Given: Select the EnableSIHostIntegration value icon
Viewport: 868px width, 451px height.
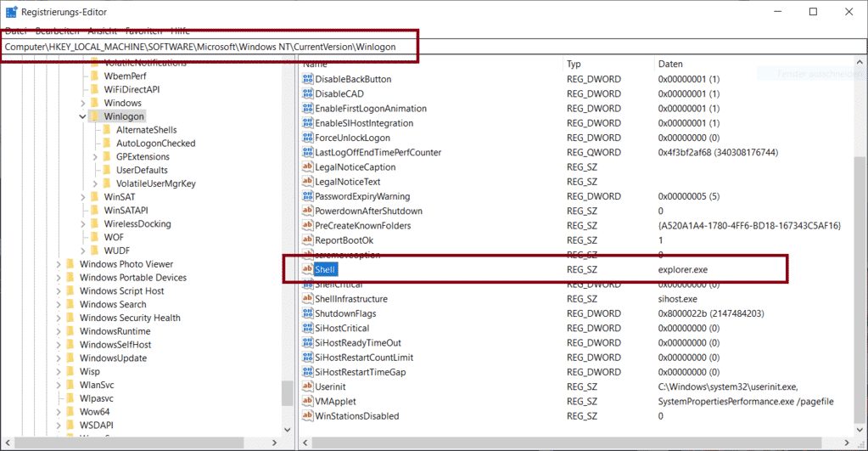Looking at the screenshot, I should click(x=307, y=123).
